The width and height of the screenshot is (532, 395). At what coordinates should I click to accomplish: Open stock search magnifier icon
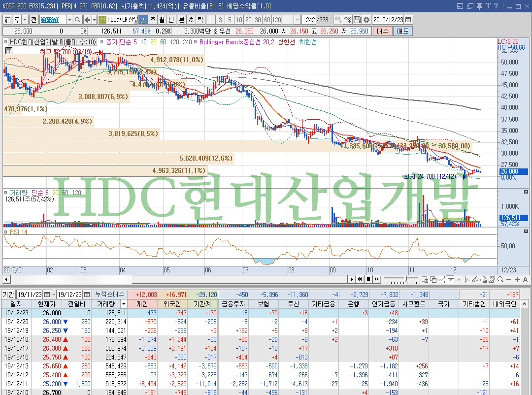[77, 20]
